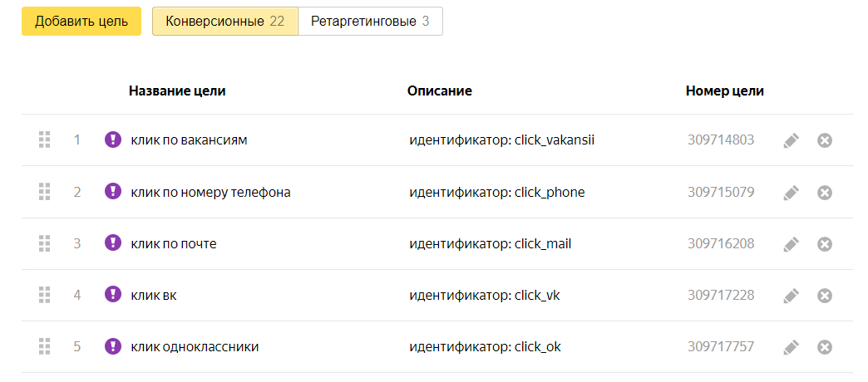Delete the «клик одноклассники» goal
The width and height of the screenshot is (868, 382).
pos(825,347)
